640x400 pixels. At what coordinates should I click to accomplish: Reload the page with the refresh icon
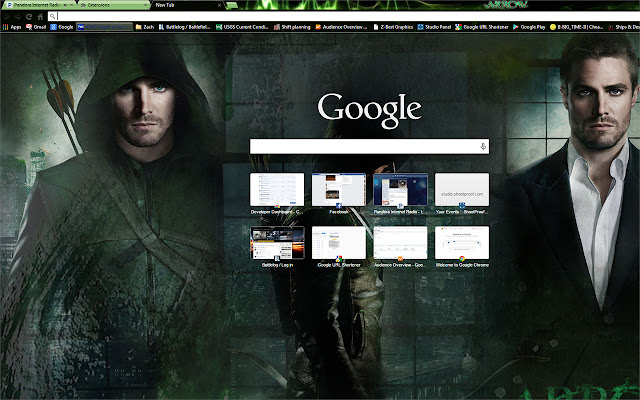29,17
